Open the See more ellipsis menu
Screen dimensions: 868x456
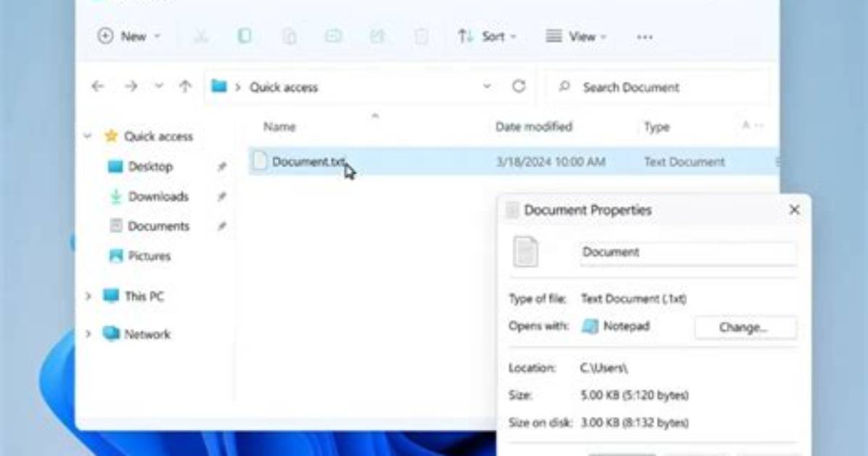(644, 37)
